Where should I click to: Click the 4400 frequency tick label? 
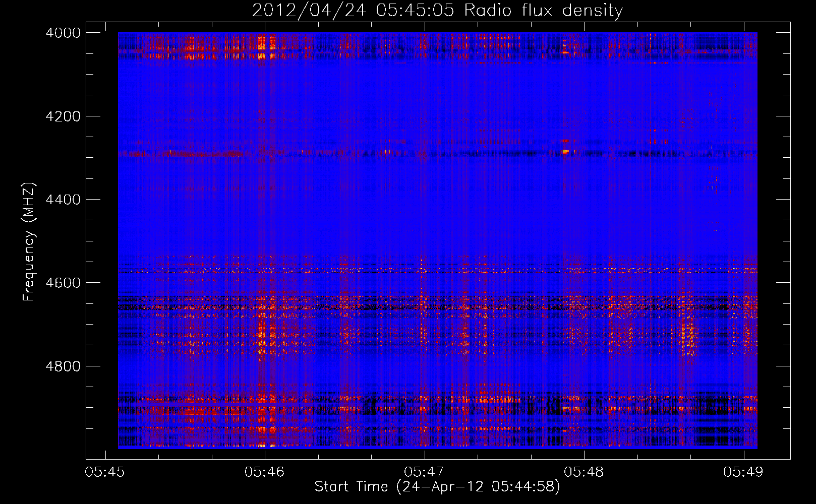click(63, 200)
